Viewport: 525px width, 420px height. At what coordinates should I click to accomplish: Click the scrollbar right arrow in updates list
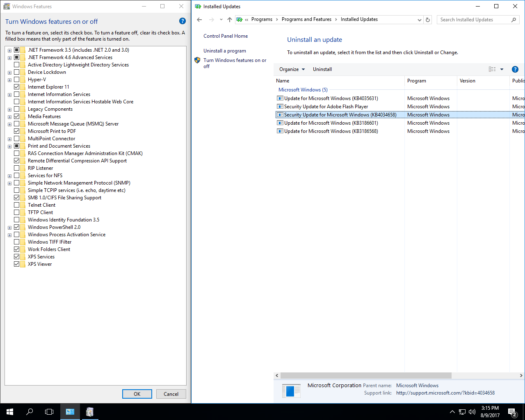(521, 376)
